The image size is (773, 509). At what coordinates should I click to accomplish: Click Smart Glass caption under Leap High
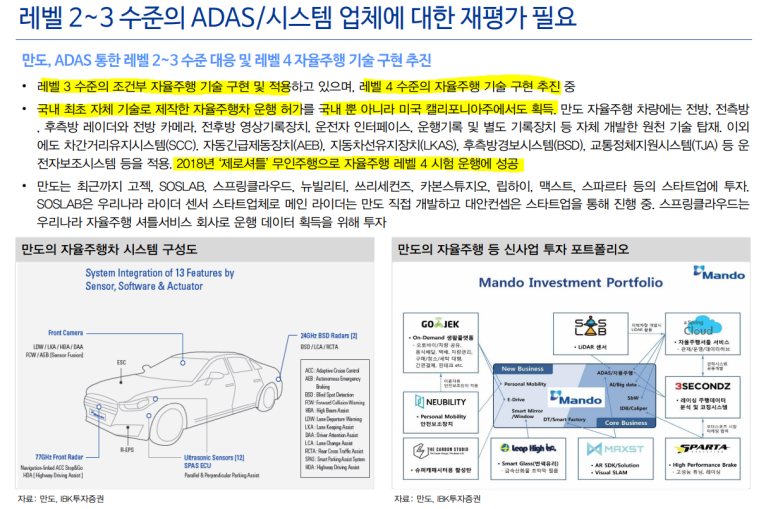[x=528, y=464]
